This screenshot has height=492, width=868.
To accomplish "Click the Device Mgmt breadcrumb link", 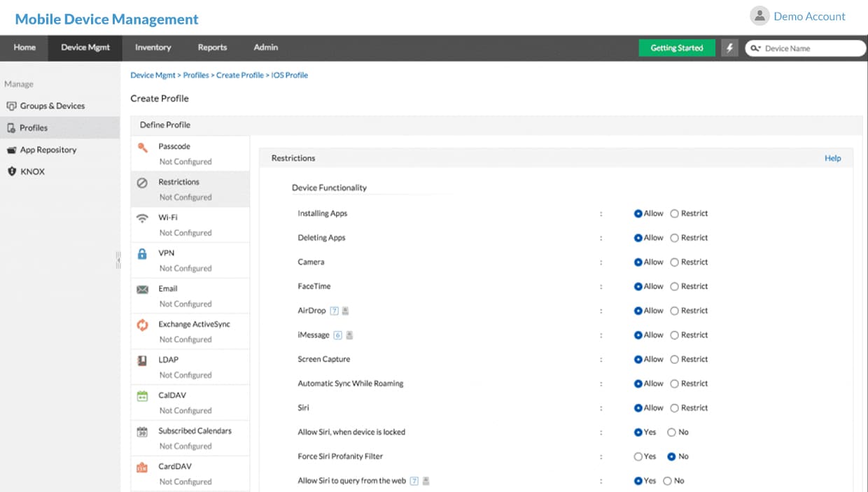I will point(153,75).
